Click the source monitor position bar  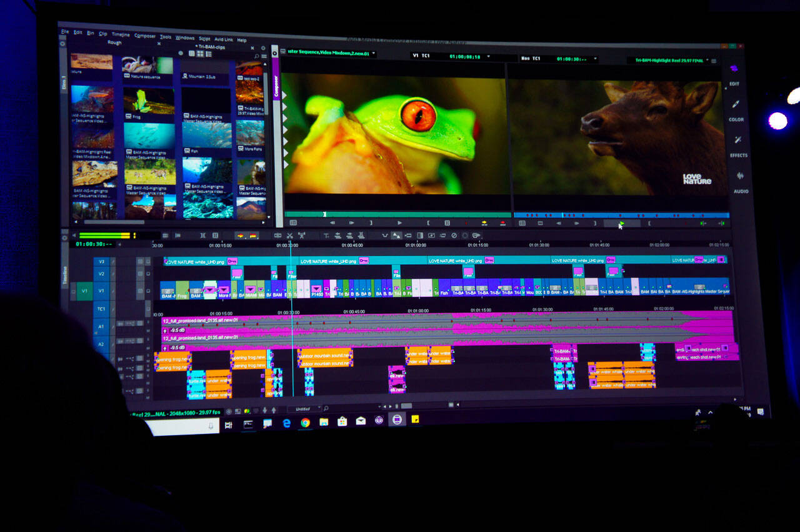tap(397, 214)
